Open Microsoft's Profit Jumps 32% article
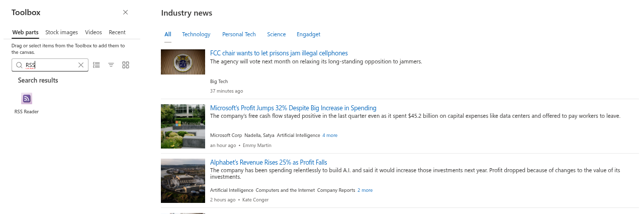Viewport: 644px width, 214px height. [x=293, y=108]
